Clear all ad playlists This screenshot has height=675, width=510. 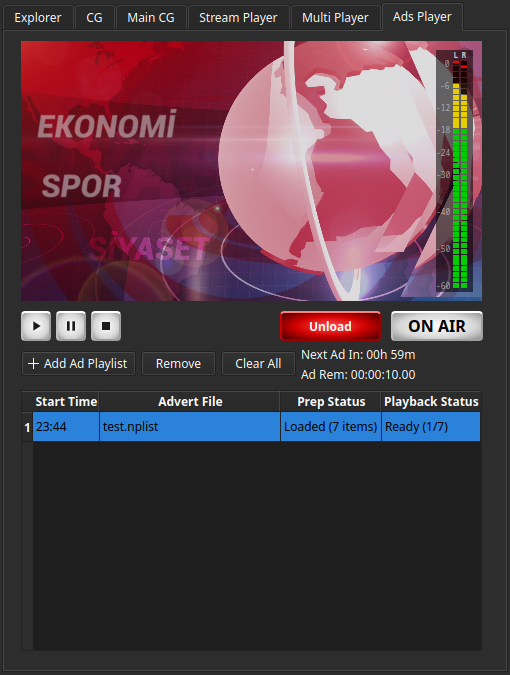click(258, 364)
